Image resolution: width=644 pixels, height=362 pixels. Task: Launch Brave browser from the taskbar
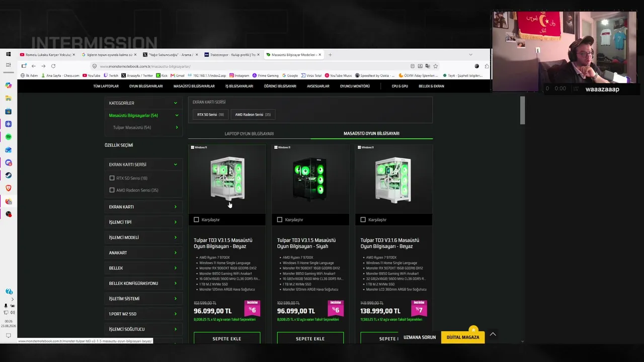9,188
